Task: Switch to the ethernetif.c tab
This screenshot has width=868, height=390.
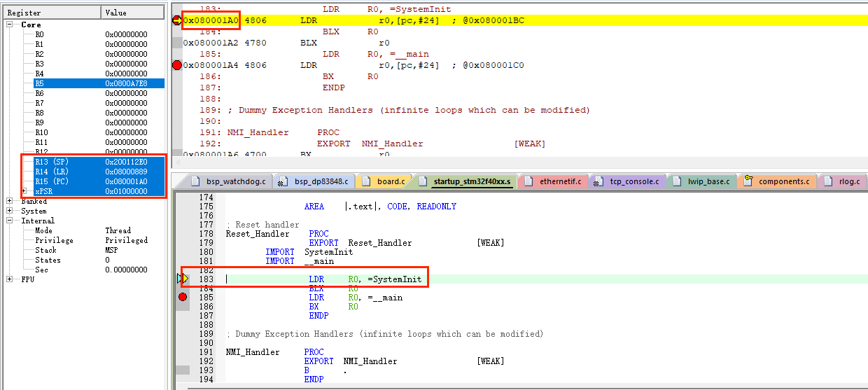Action: (x=555, y=182)
